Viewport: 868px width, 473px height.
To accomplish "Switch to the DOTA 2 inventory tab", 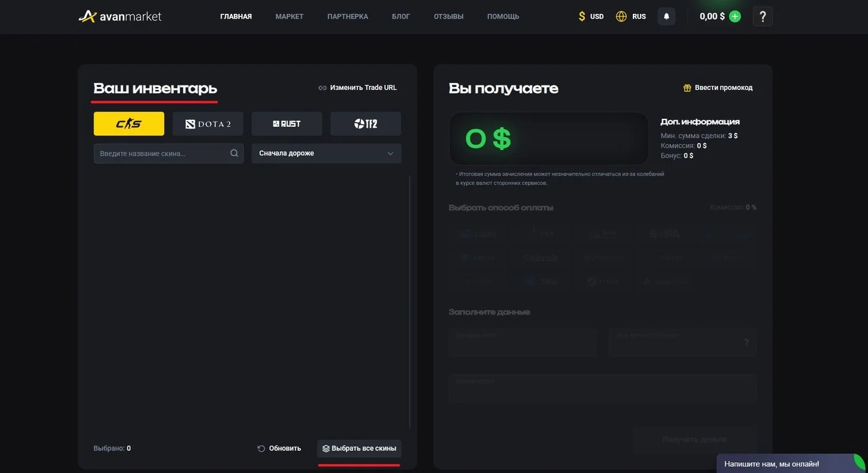I will coord(208,124).
